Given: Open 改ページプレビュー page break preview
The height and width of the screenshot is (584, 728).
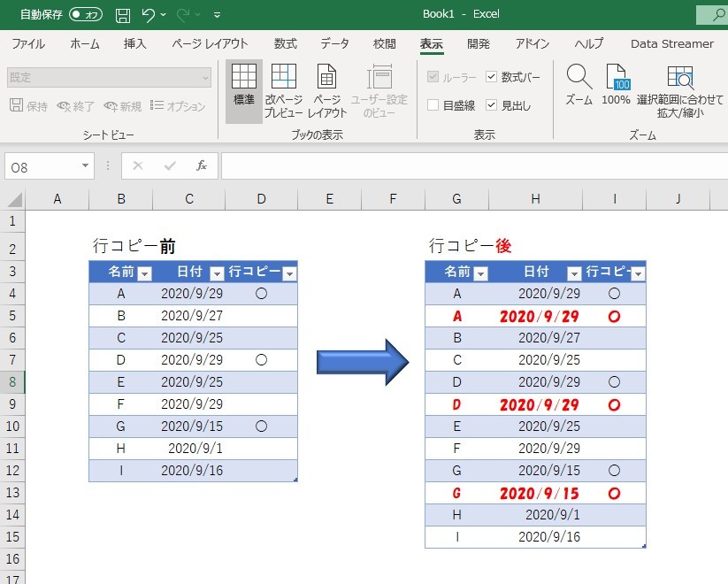Looking at the screenshot, I should point(284,81).
